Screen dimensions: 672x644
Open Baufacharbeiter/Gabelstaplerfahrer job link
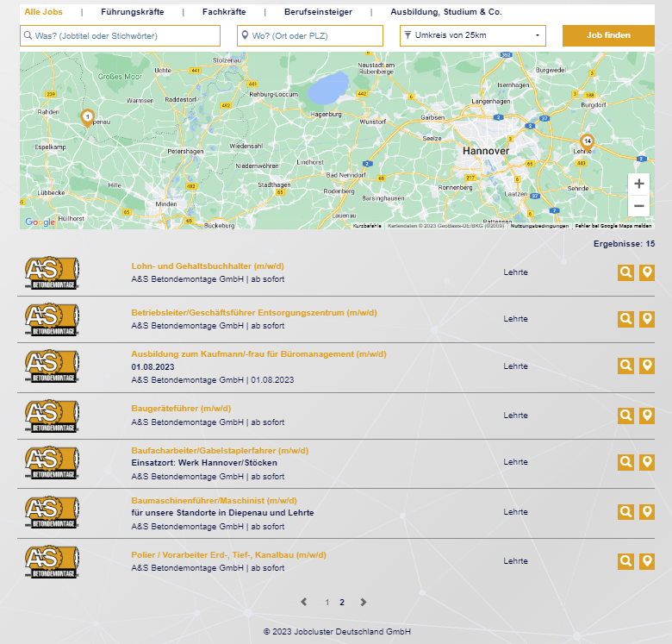tap(219, 450)
